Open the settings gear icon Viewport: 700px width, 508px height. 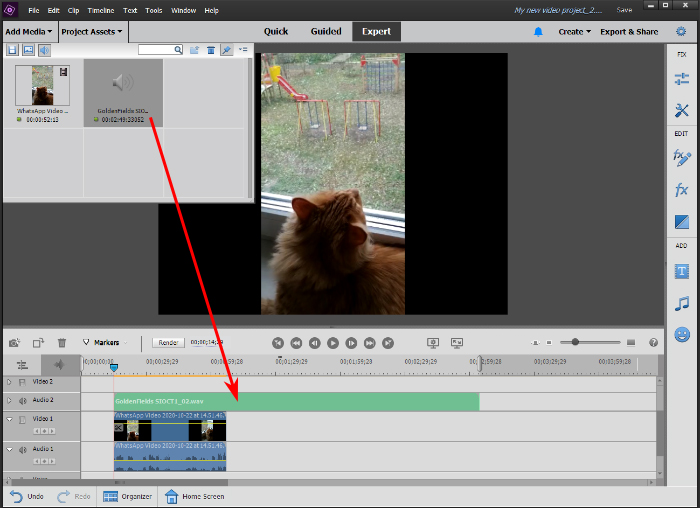click(x=681, y=31)
